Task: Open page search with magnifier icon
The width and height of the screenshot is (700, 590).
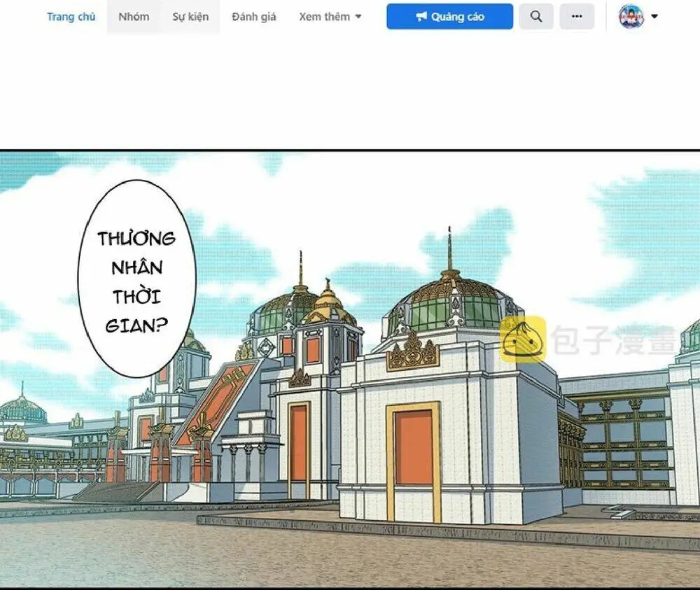Action: [x=536, y=17]
